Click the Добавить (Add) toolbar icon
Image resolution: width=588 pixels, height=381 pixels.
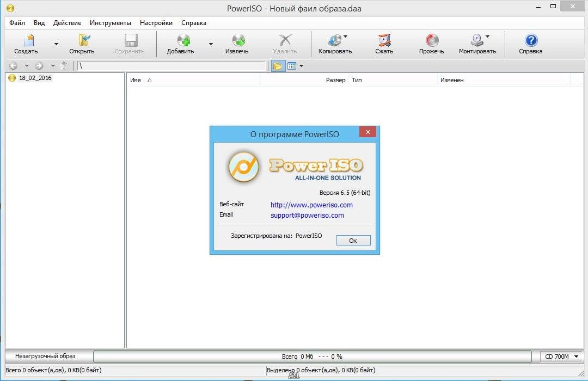(x=183, y=40)
